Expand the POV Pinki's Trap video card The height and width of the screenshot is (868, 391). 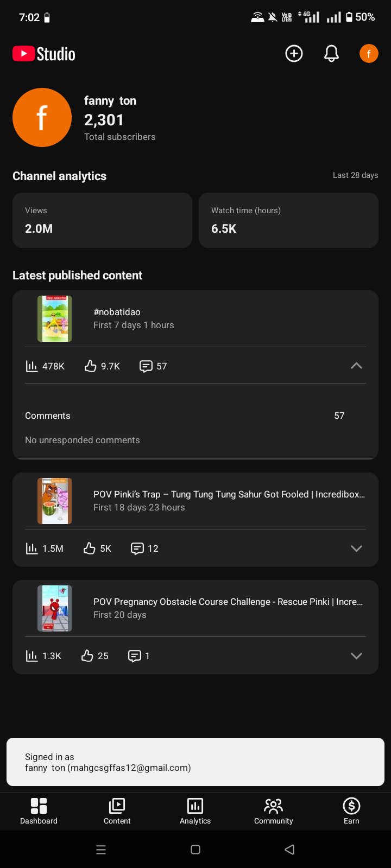[x=356, y=548]
